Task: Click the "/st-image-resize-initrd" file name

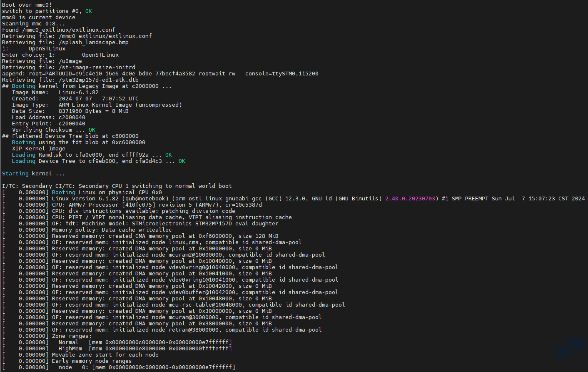Action: 97,67
